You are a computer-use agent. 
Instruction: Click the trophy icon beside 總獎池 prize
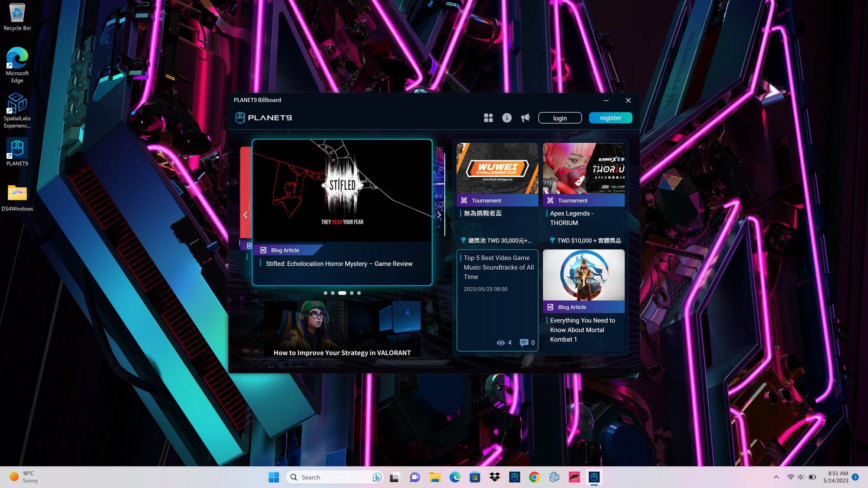pos(463,240)
